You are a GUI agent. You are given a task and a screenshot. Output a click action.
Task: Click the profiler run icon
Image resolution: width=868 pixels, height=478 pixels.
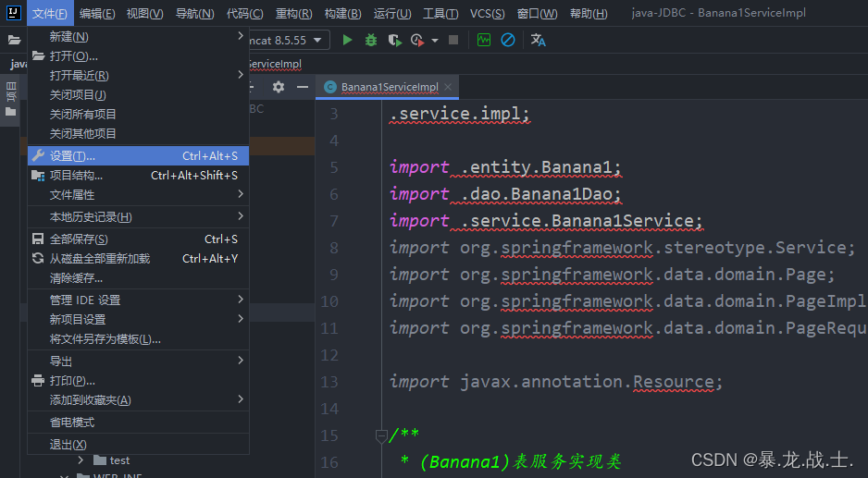(x=417, y=40)
